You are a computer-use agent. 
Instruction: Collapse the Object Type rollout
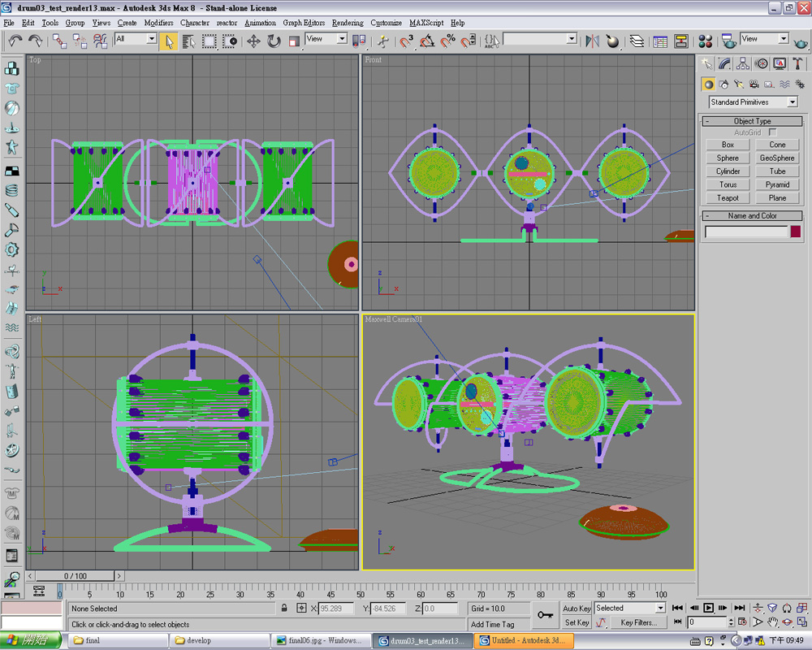pyautogui.click(x=752, y=121)
